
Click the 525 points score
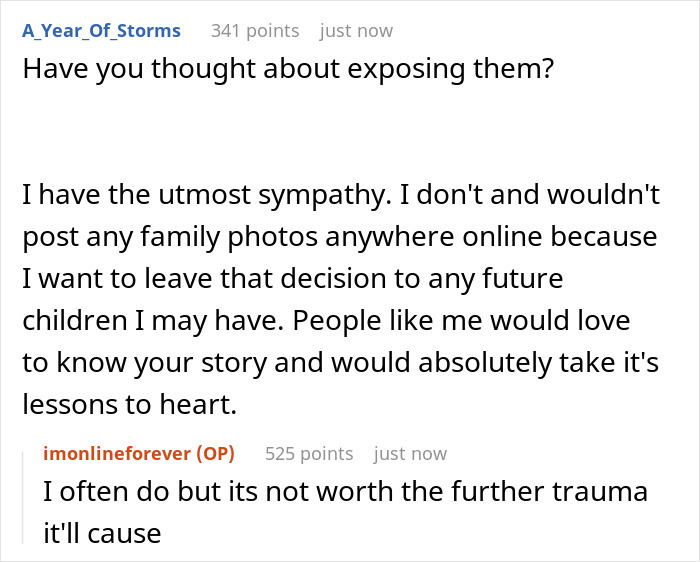tap(308, 454)
